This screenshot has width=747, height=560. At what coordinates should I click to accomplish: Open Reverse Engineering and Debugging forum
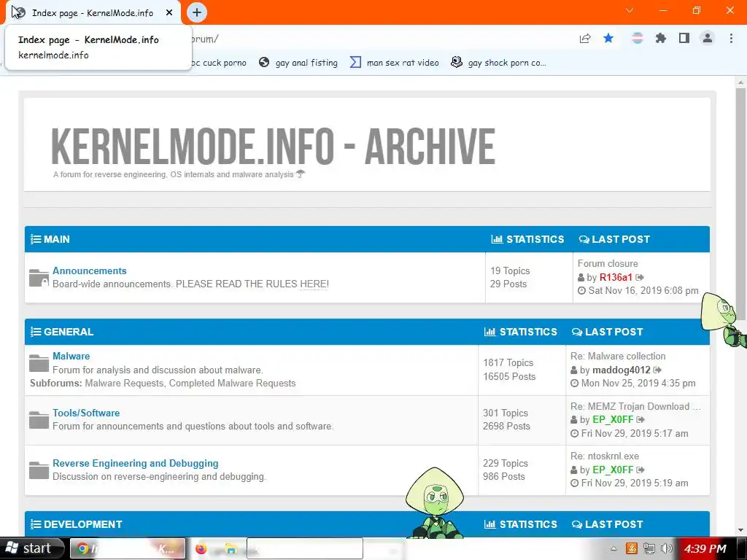pos(135,463)
